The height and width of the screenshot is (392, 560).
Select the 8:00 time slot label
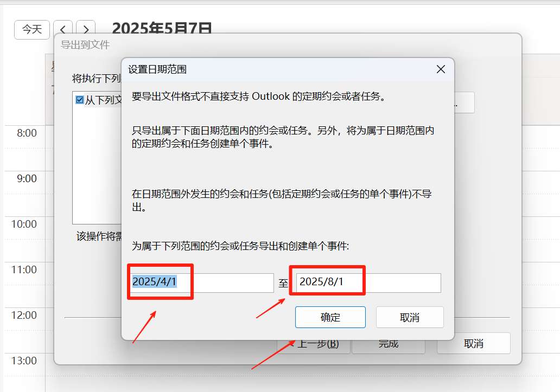27,133
